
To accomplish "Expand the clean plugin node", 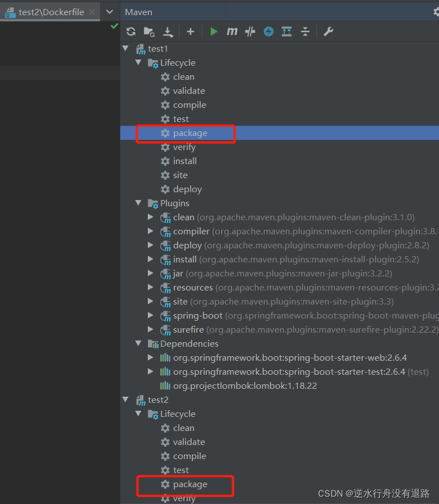I will click(x=150, y=217).
